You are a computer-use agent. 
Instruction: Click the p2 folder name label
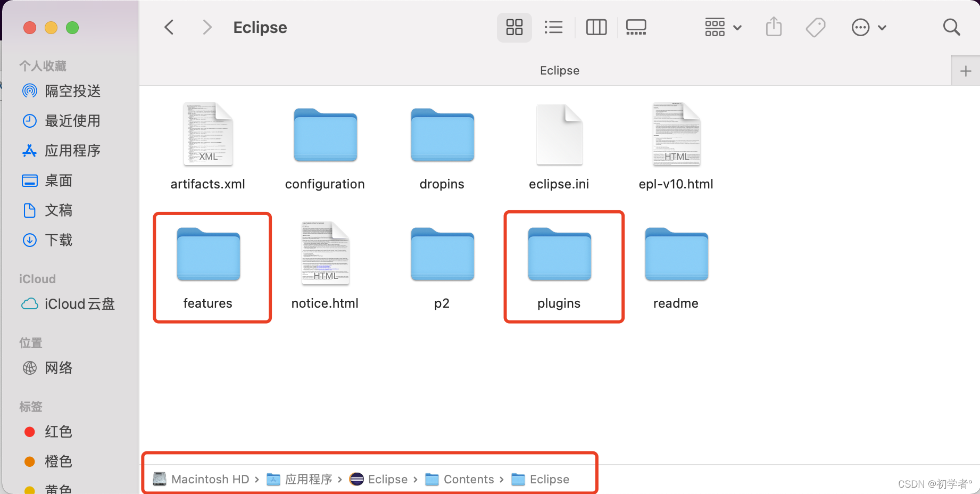[x=442, y=303]
